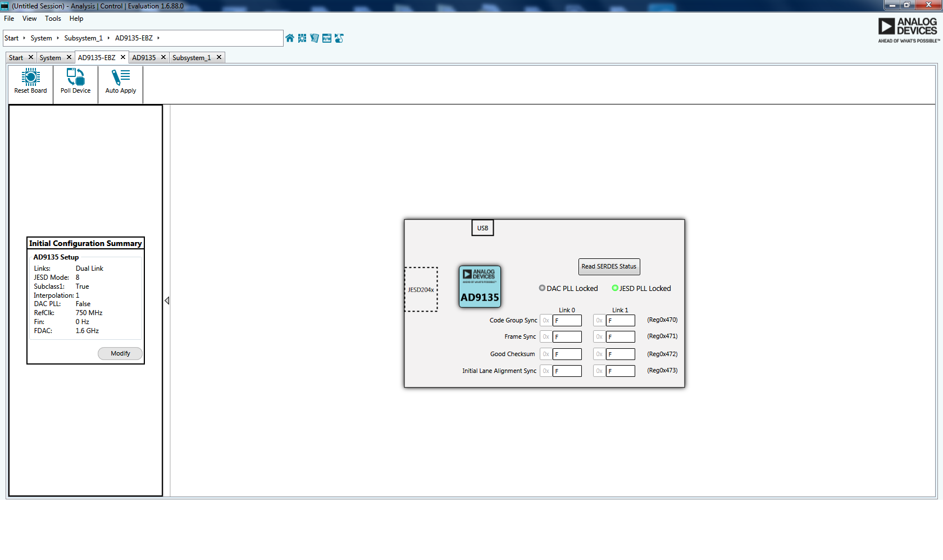Viewport: 943px width, 560px height.
Task: Toggle the USB connection block
Action: 482,227
